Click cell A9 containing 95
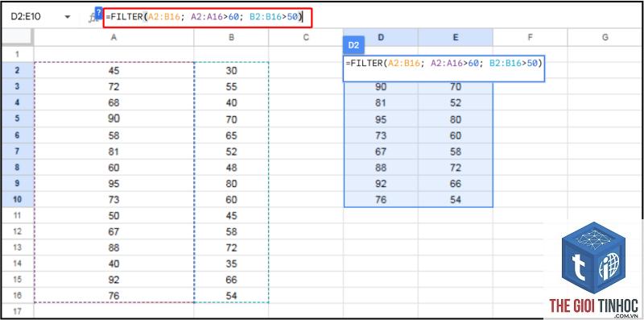 [x=114, y=184]
